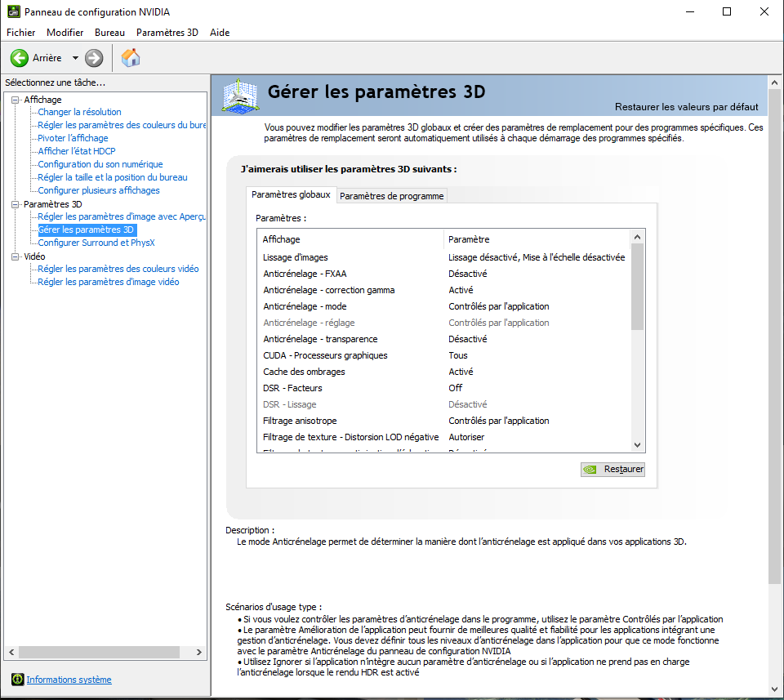The height and width of the screenshot is (700, 784).
Task: Select the Filtrage anisotrope row
Action: point(444,421)
